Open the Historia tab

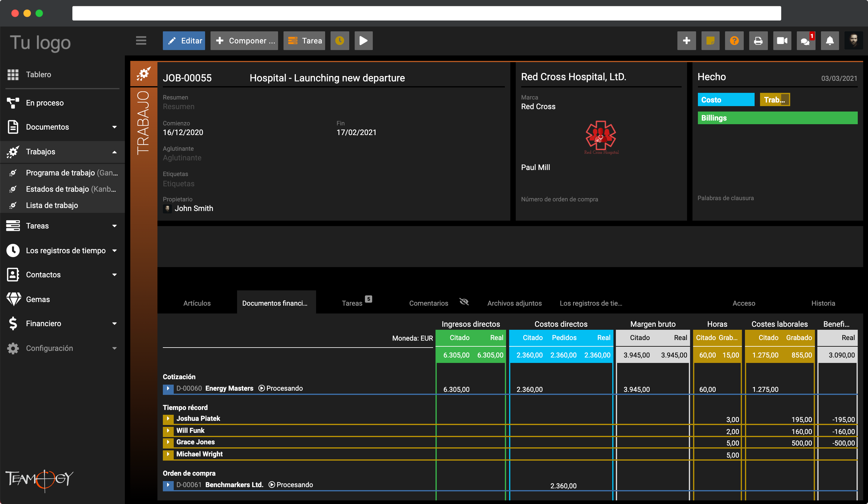click(x=822, y=303)
